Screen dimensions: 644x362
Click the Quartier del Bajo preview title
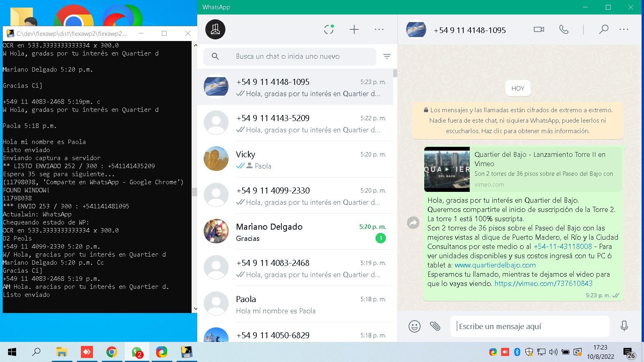540,159
